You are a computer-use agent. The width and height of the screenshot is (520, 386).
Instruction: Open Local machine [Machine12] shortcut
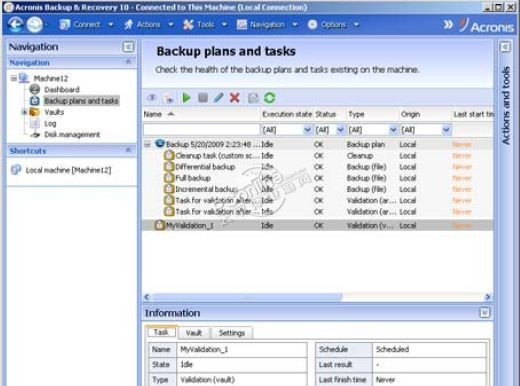68,170
